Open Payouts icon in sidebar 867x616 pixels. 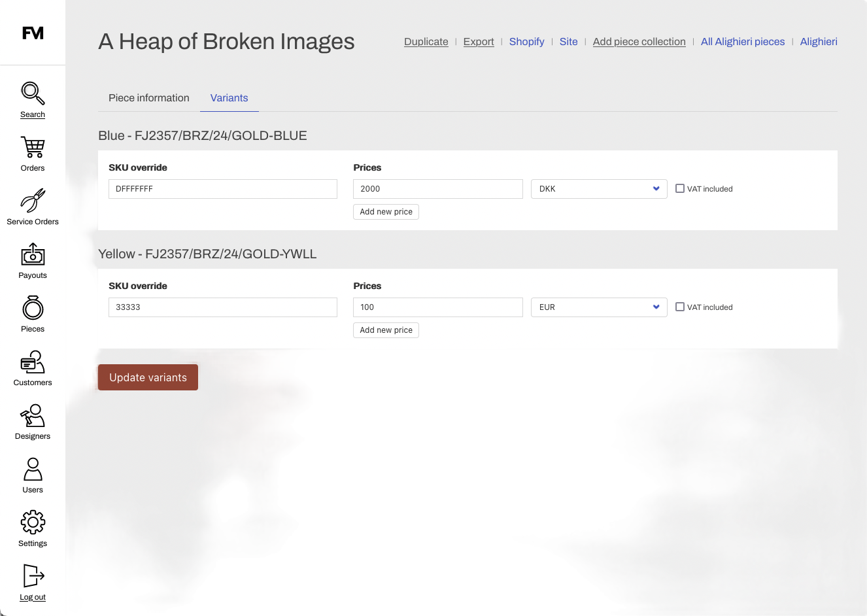point(33,254)
